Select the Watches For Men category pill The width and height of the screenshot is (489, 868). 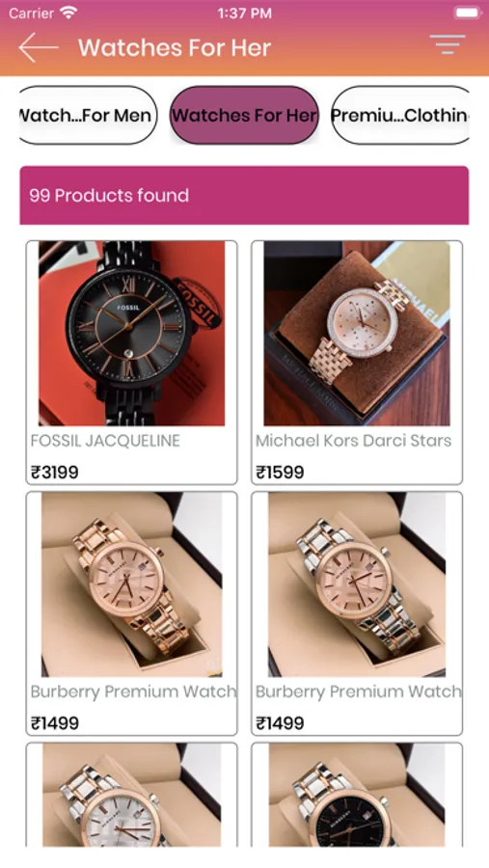coord(89,115)
